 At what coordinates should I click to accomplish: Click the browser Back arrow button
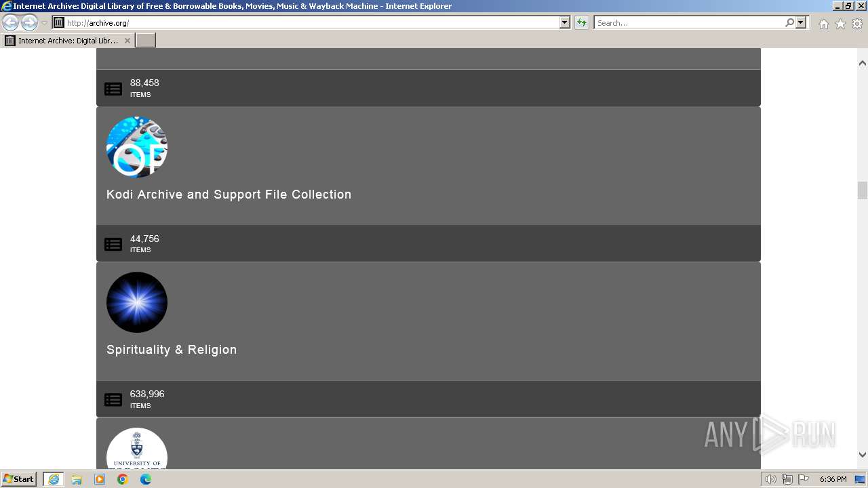tap(10, 23)
